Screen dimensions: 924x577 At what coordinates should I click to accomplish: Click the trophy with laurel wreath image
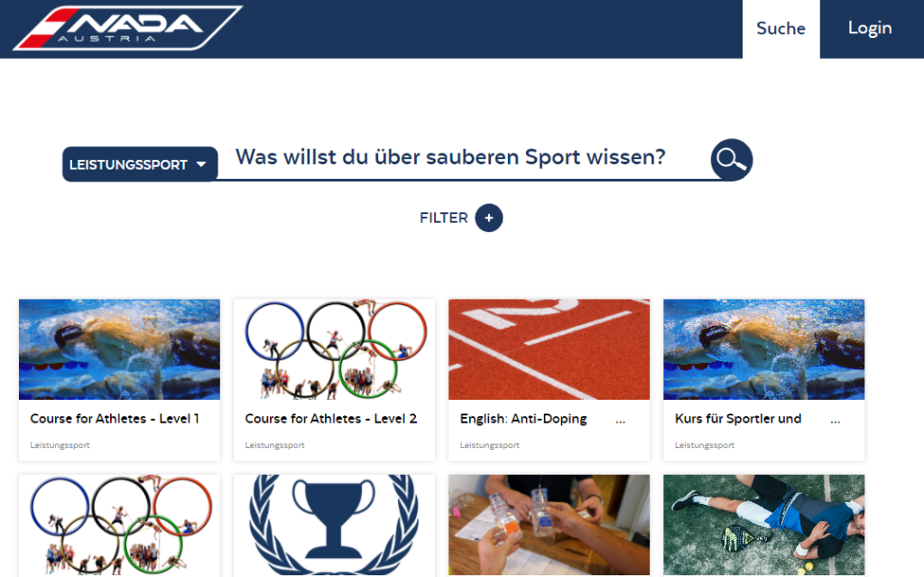click(334, 526)
